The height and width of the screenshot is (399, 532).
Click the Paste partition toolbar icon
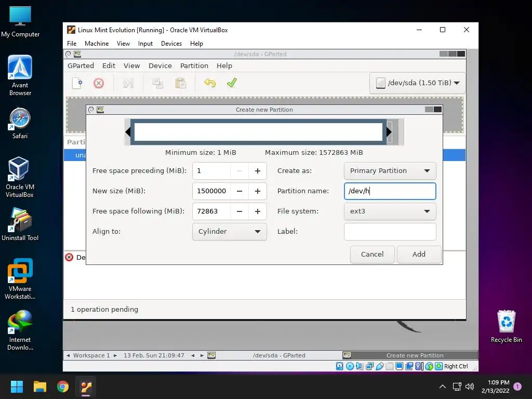coord(180,83)
